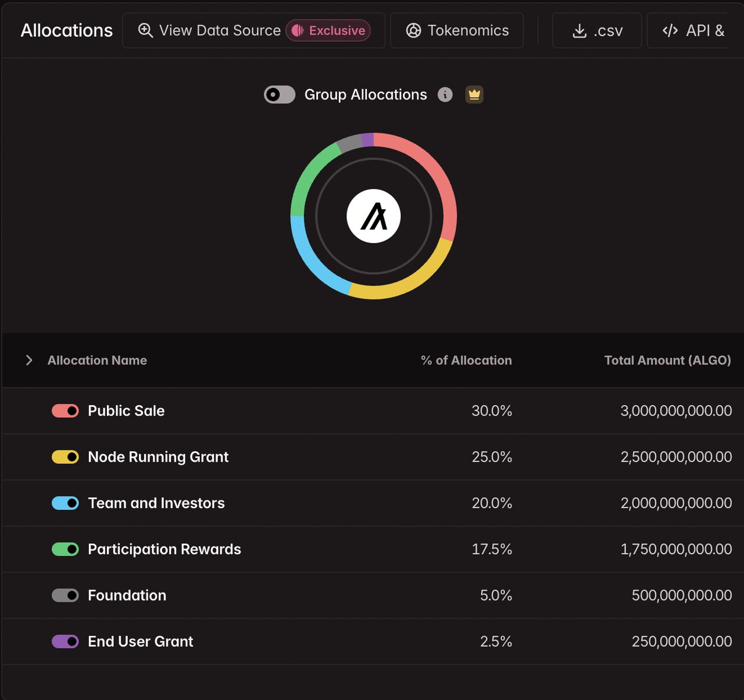This screenshot has height=700, width=744.
Task: Click the 5.0% allocation value
Action: click(496, 595)
